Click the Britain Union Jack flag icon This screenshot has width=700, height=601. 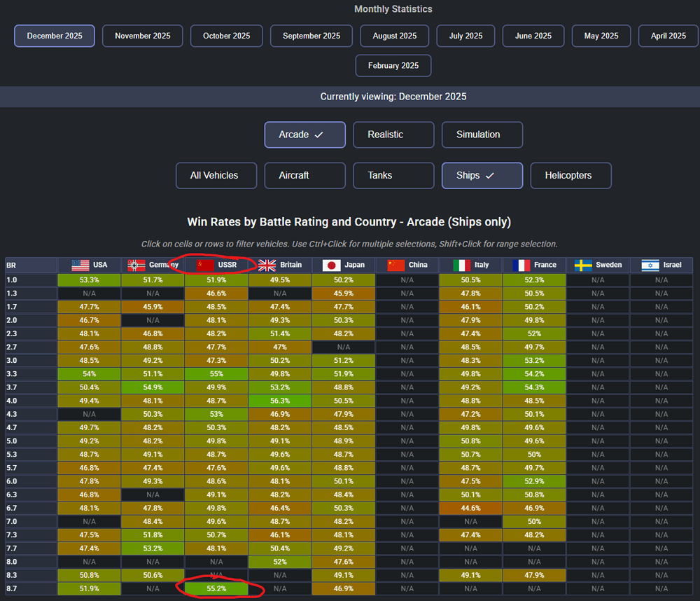click(267, 265)
